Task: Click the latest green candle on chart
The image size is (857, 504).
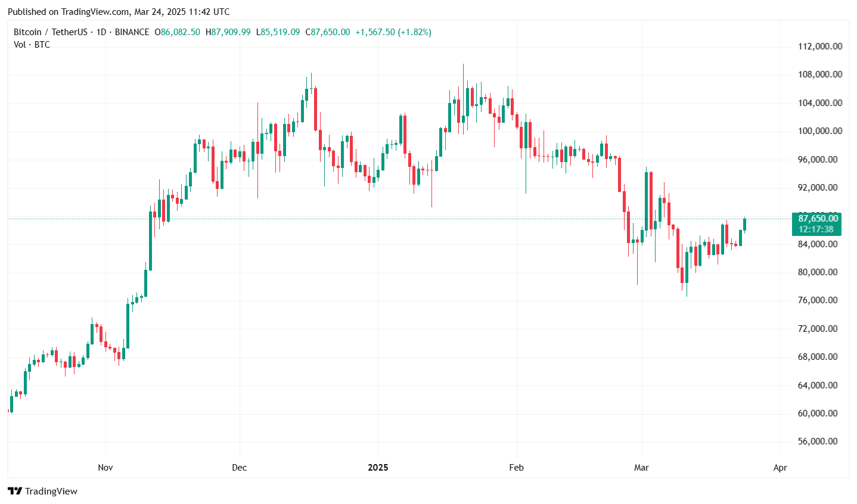Action: [744, 224]
